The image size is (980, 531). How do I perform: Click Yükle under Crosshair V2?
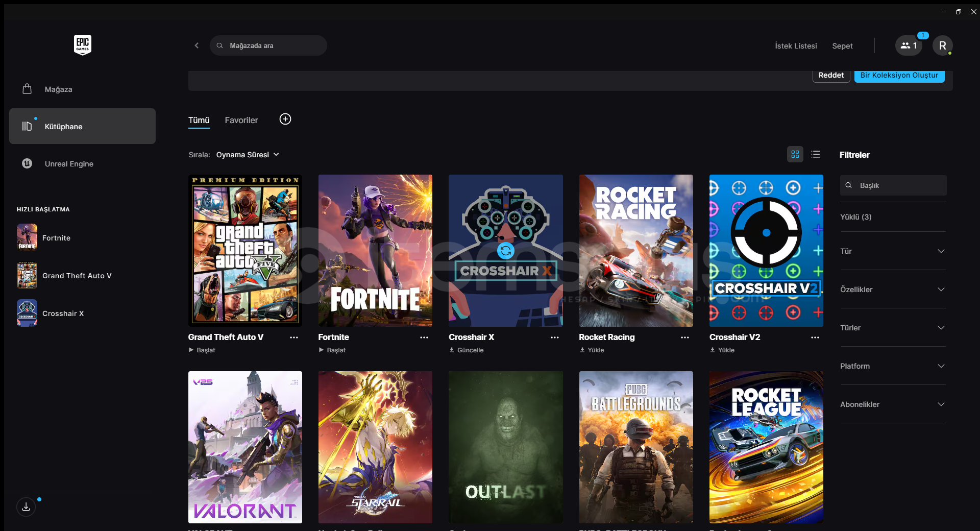coord(722,350)
